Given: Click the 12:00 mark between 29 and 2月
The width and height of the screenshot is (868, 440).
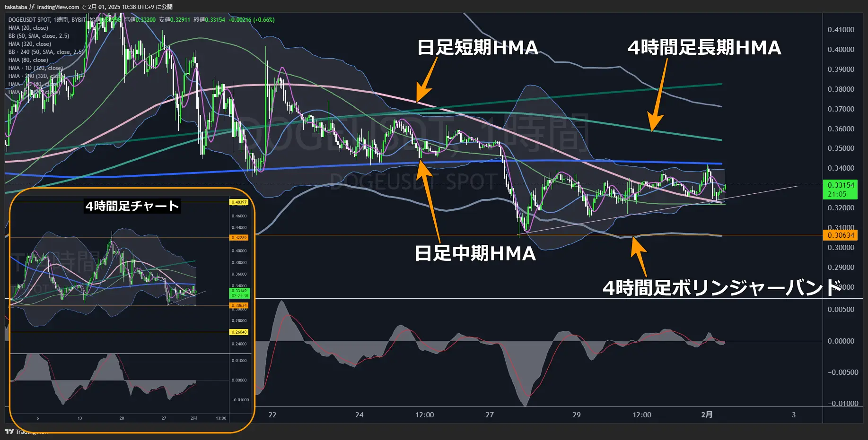Looking at the screenshot, I should [x=642, y=415].
